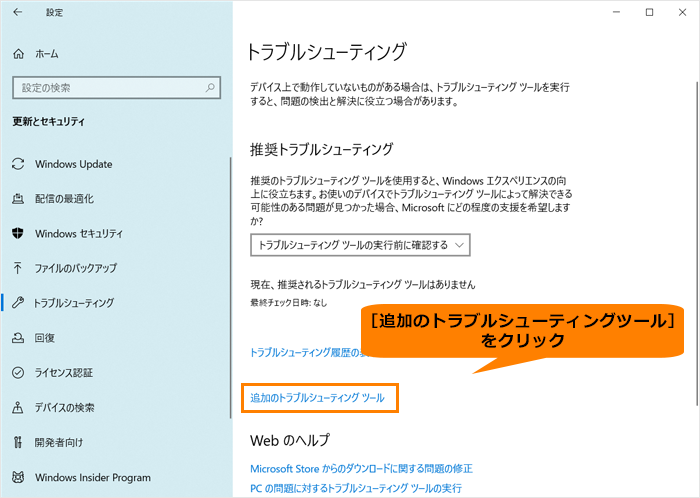Click 現在、推奨されるトラブルシューティング ツールはありません text

click(362, 284)
